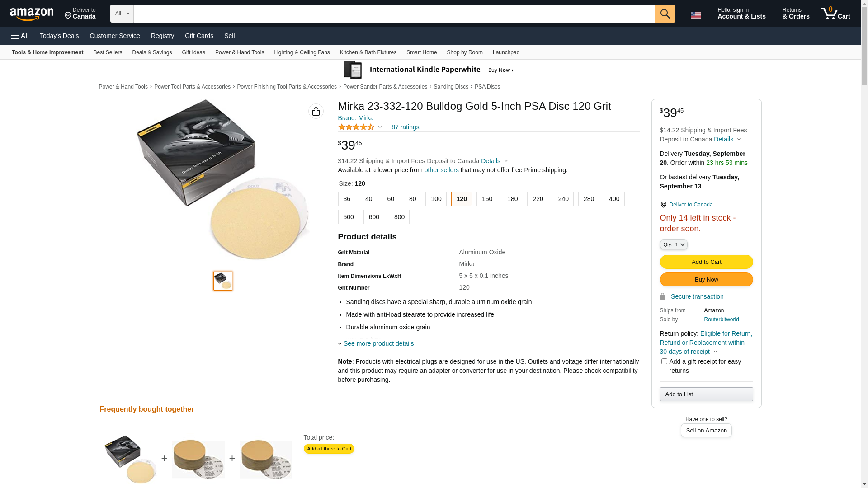Open the search category All dropdown
The height and width of the screenshot is (488, 868).
coord(122,14)
